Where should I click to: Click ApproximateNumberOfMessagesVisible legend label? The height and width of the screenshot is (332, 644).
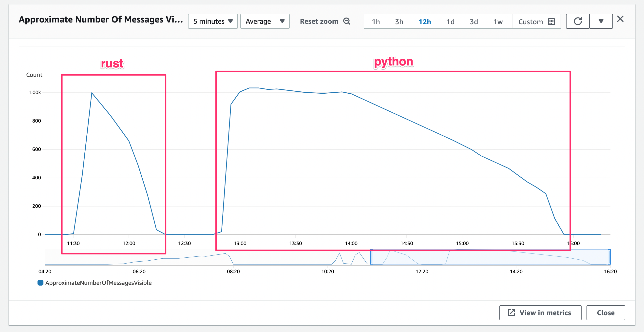click(x=98, y=283)
